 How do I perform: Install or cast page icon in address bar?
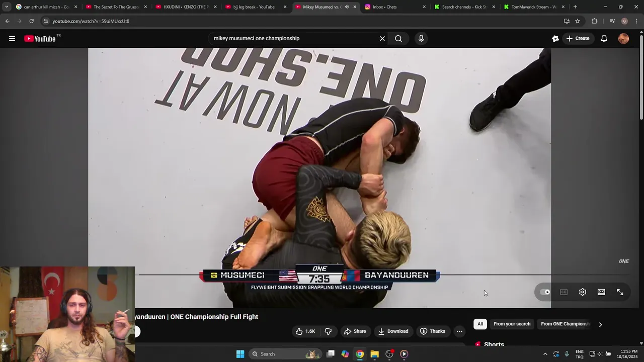click(x=567, y=21)
